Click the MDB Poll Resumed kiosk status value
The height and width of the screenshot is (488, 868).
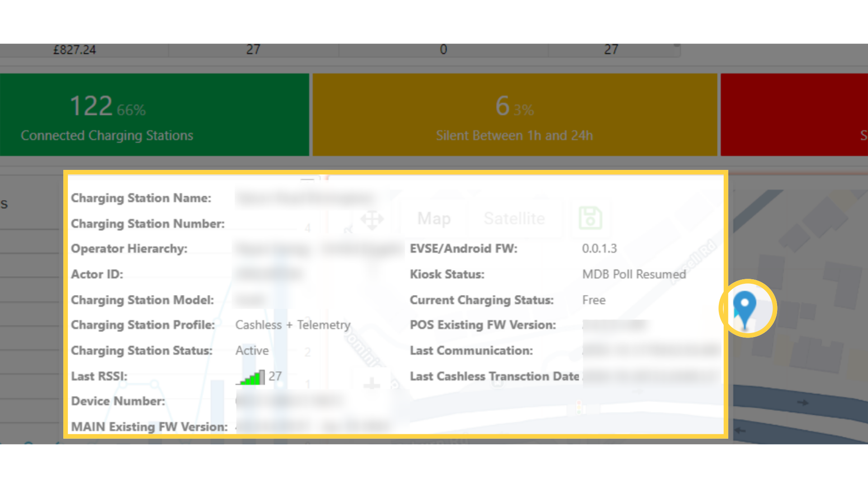(634, 274)
